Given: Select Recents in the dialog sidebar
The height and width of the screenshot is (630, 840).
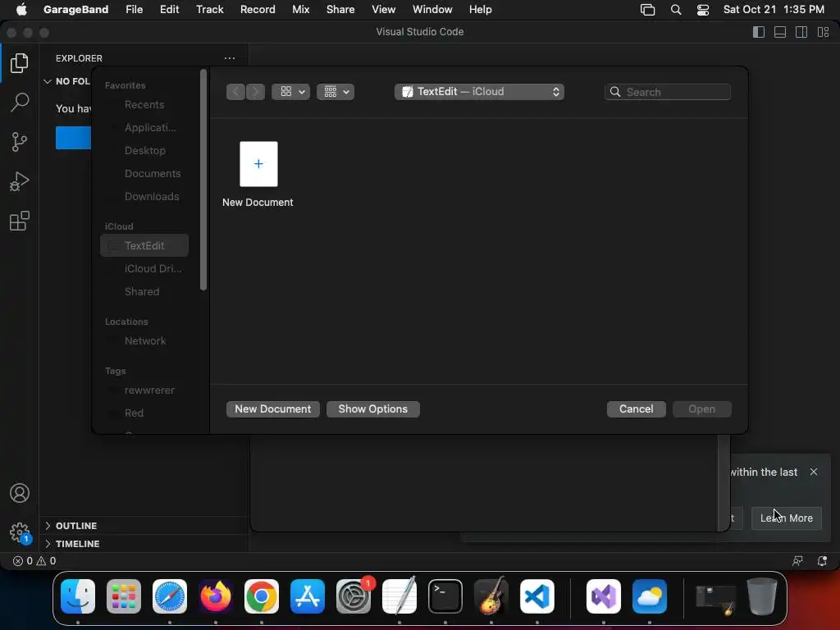Looking at the screenshot, I should tap(144, 104).
